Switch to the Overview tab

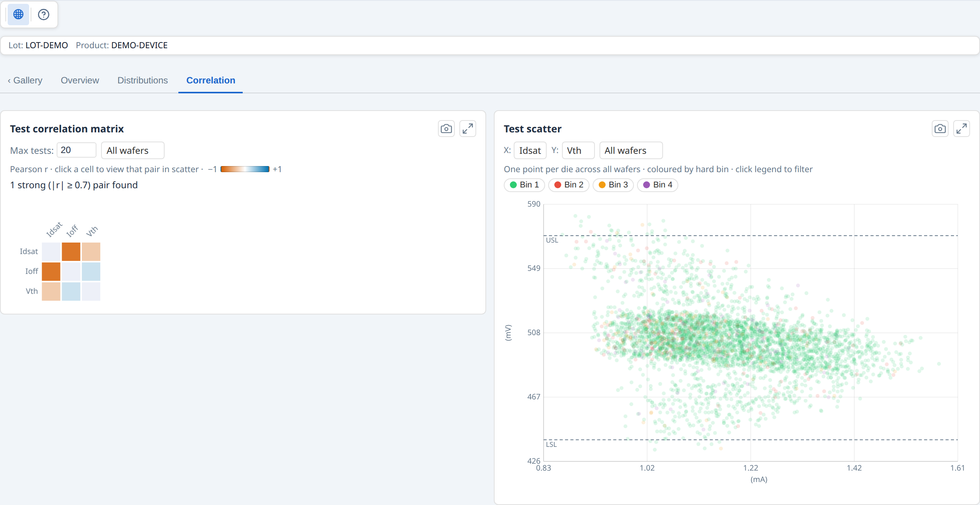point(80,80)
